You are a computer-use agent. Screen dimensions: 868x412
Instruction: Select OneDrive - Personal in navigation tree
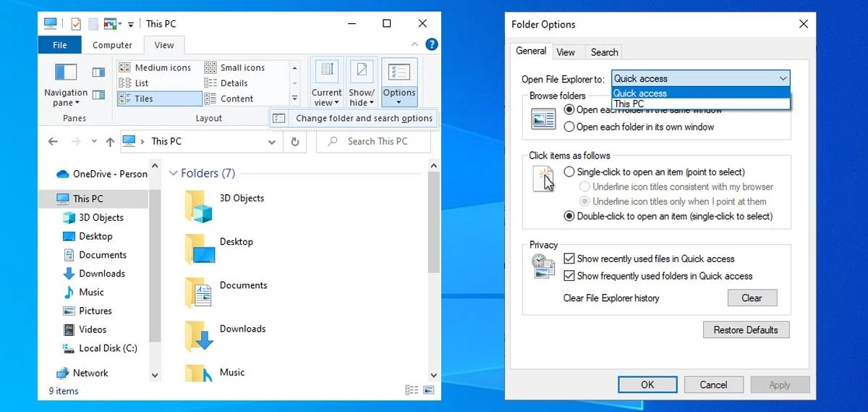tap(101, 174)
